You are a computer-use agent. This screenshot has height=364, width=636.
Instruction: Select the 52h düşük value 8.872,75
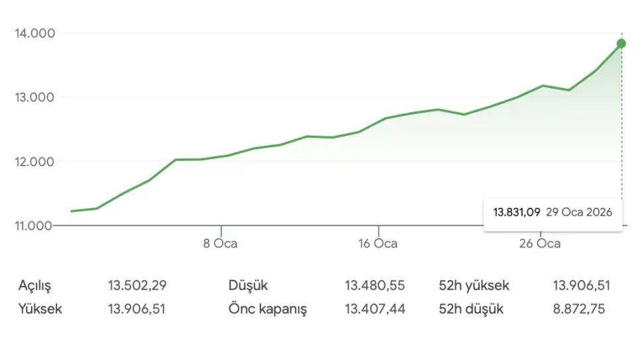(x=579, y=308)
